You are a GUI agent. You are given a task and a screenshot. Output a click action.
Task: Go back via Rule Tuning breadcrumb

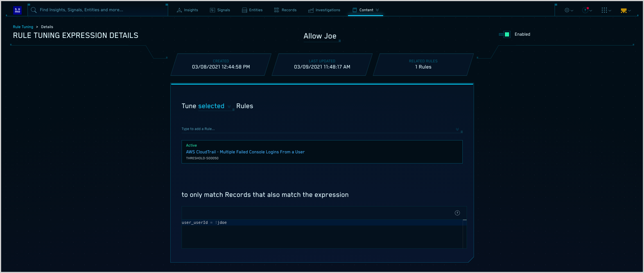coord(23,27)
